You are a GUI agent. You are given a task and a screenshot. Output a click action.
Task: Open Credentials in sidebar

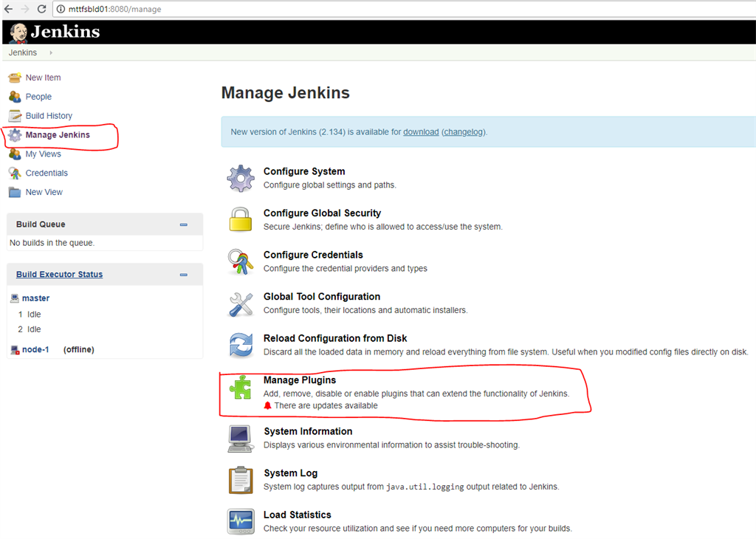(47, 173)
